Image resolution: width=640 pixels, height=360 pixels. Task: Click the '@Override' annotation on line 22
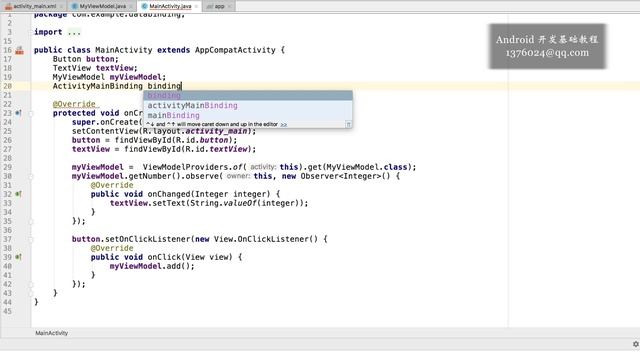coord(74,104)
